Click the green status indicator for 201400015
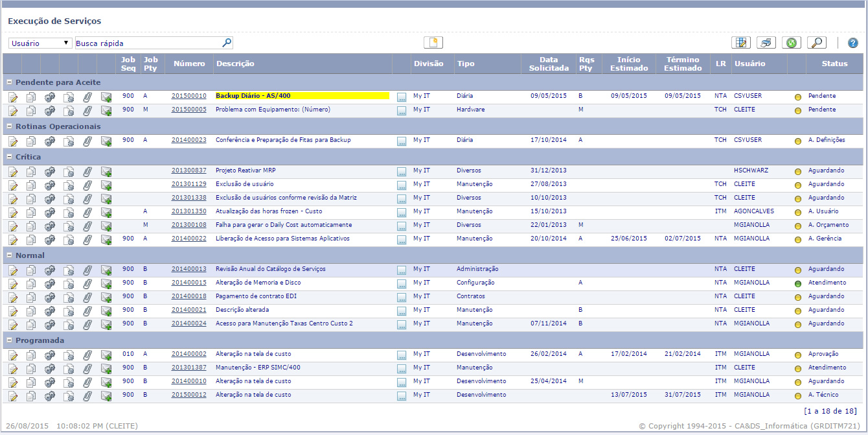The height and width of the screenshot is (435, 868). 798,283
